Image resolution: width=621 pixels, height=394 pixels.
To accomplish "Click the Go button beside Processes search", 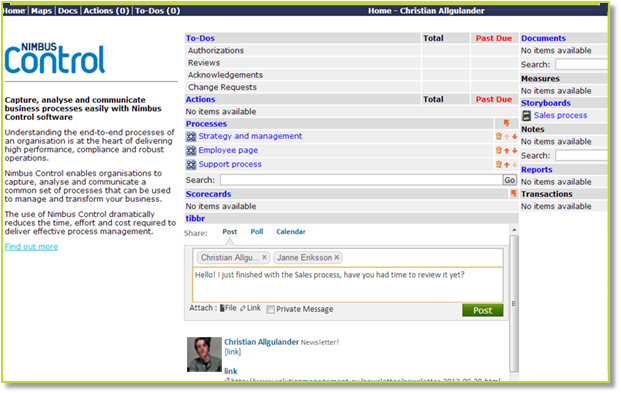I will (509, 180).
